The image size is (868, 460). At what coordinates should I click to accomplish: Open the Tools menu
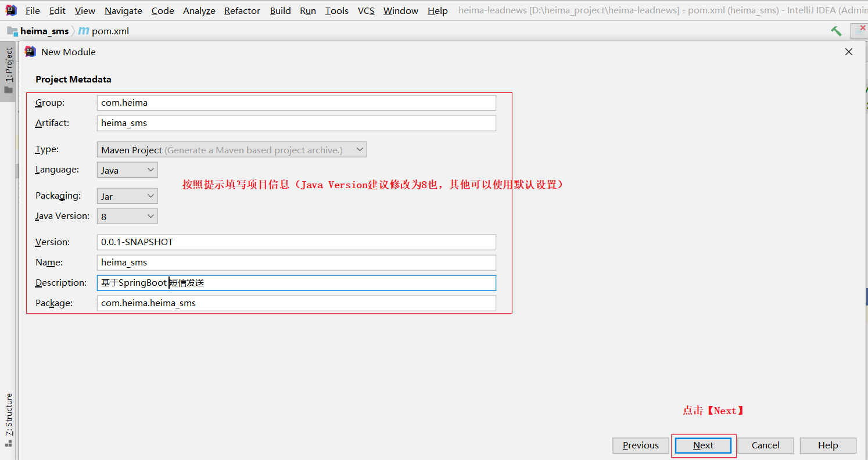click(x=337, y=10)
